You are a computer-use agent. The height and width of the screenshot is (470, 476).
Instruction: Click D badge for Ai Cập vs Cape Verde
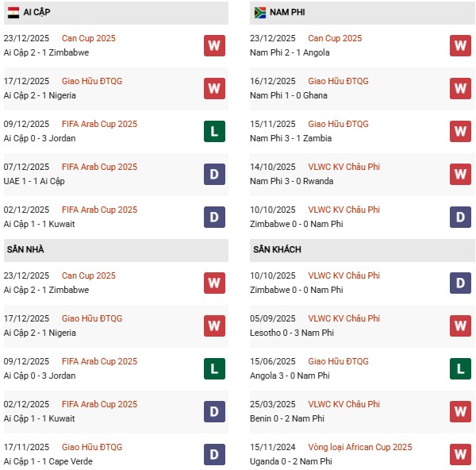[x=214, y=454]
